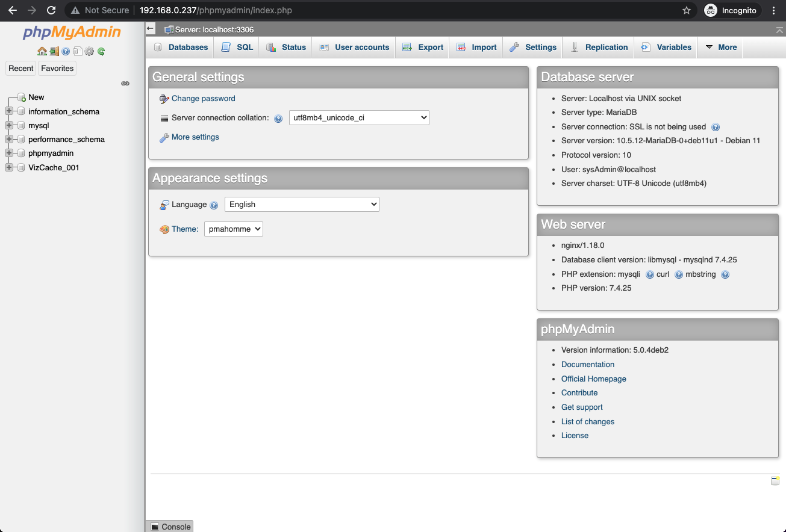Viewport: 786px width, 532px height.
Task: Click help icon after mysqli extension
Action: (650, 275)
